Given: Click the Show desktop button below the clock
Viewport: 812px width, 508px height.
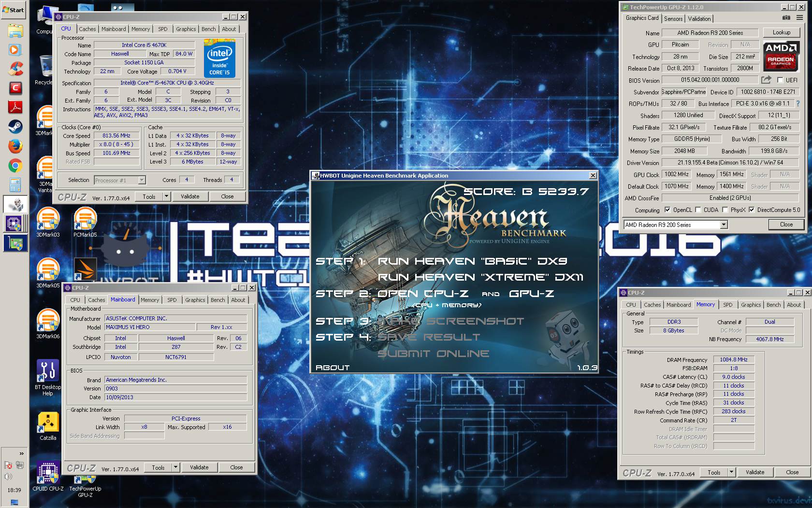Looking at the screenshot, I should coord(14,503).
